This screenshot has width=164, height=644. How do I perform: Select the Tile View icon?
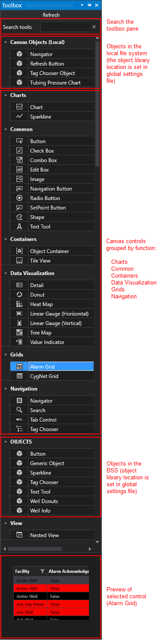click(19, 261)
